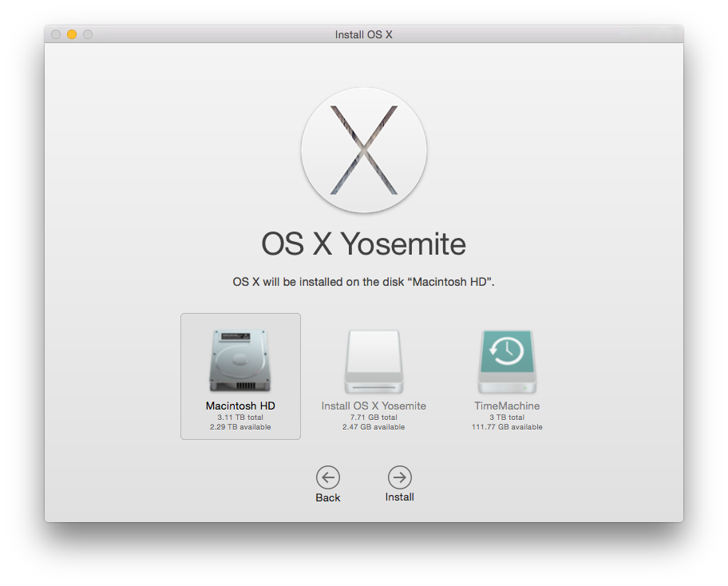Click the Install label
The width and height of the screenshot is (728, 586).
400,497
